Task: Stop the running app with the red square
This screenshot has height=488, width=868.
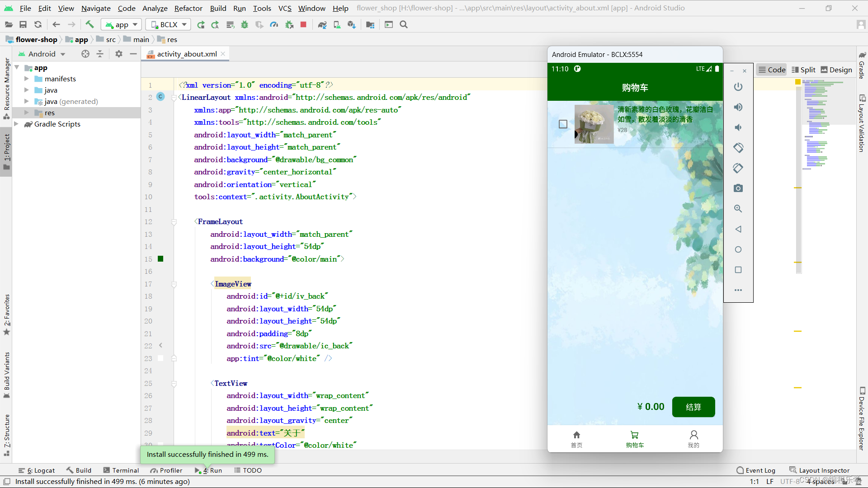Action: (x=303, y=24)
